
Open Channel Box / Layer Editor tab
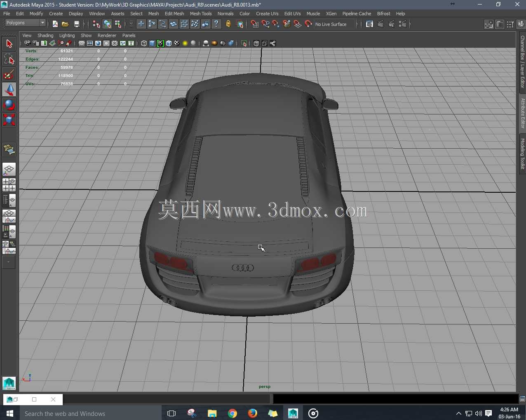pos(522,62)
